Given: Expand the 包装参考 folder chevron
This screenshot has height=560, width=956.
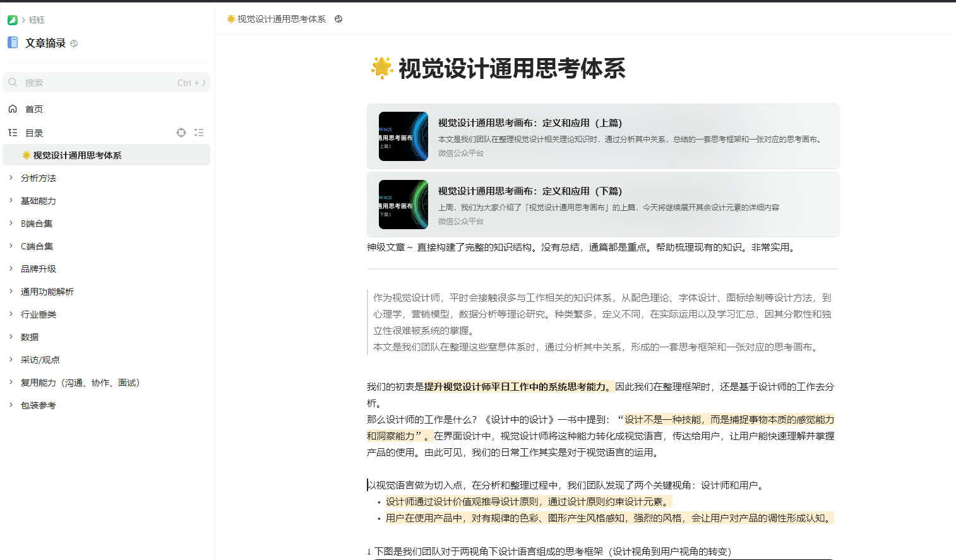Looking at the screenshot, I should 11,405.
